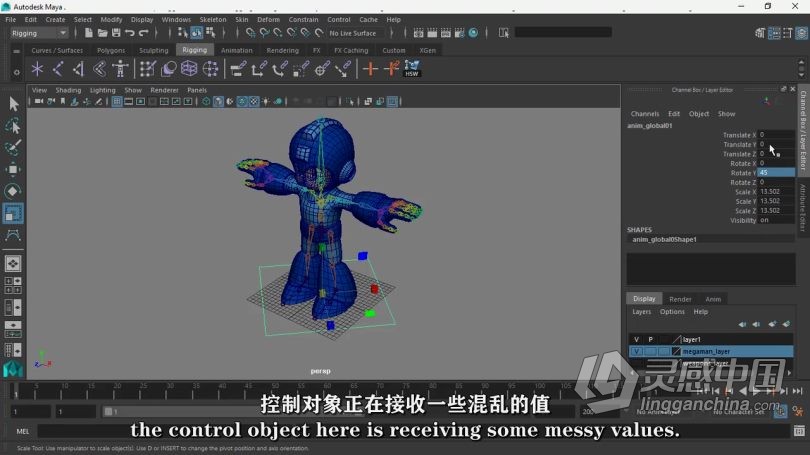Click the Rotate Y value field
The image size is (810, 455).
pos(775,172)
